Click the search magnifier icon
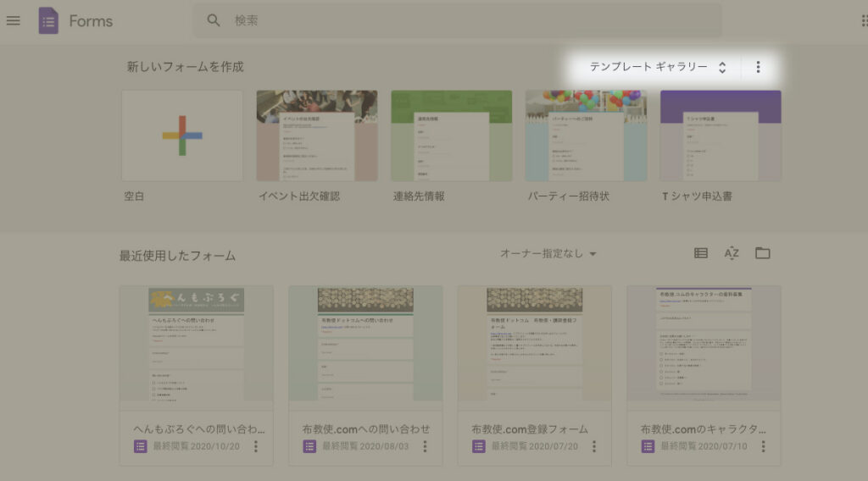The image size is (868, 481). click(213, 20)
